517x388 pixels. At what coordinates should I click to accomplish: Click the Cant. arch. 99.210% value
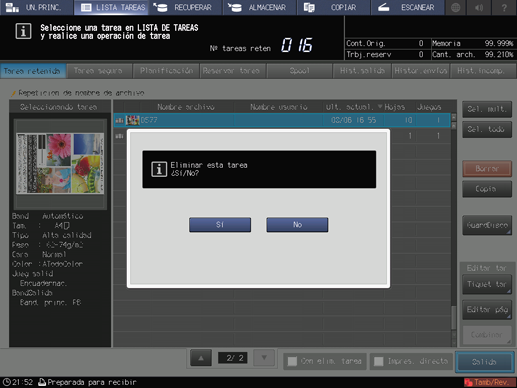coord(499,54)
